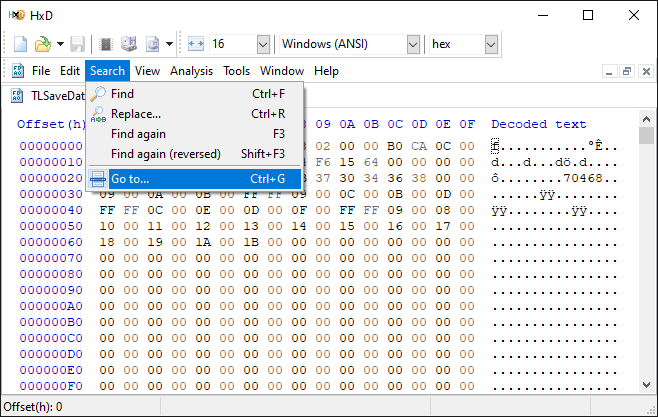Image resolution: width=658 pixels, height=417 pixels.
Task: Click the HxD application title icon
Action: pyautogui.click(x=17, y=16)
